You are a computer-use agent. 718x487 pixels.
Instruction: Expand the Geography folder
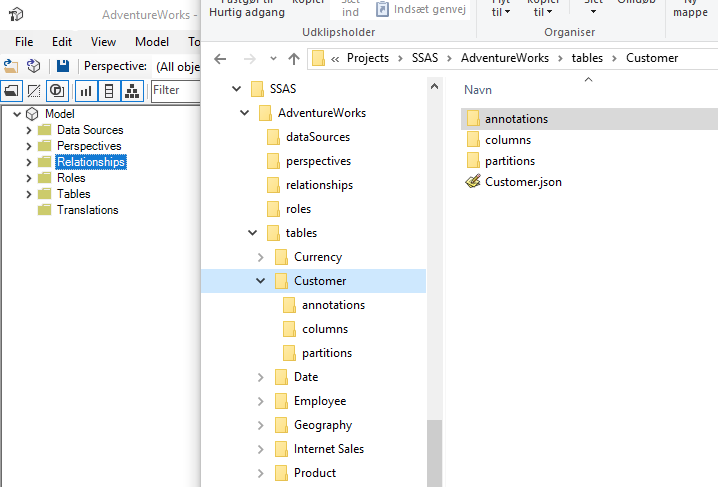(261, 425)
